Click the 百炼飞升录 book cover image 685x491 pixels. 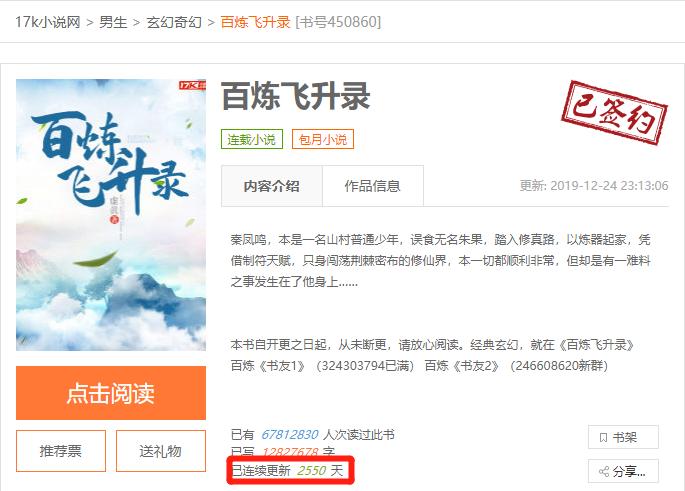point(111,215)
